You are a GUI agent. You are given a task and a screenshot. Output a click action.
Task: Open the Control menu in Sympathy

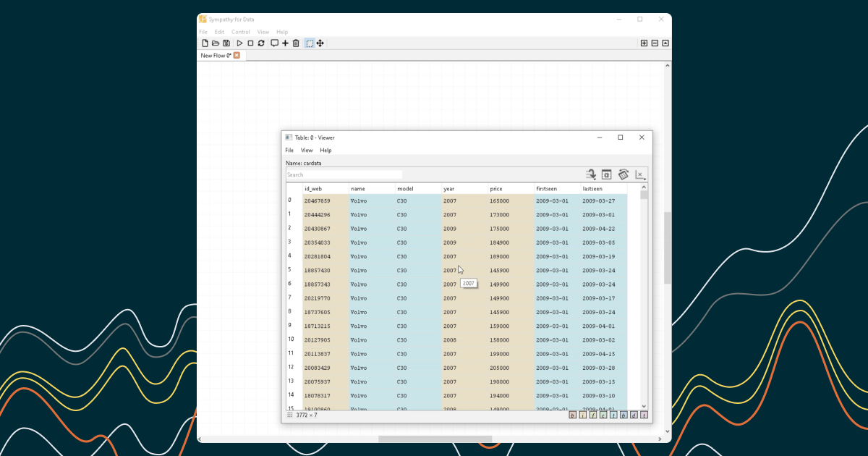coord(240,32)
